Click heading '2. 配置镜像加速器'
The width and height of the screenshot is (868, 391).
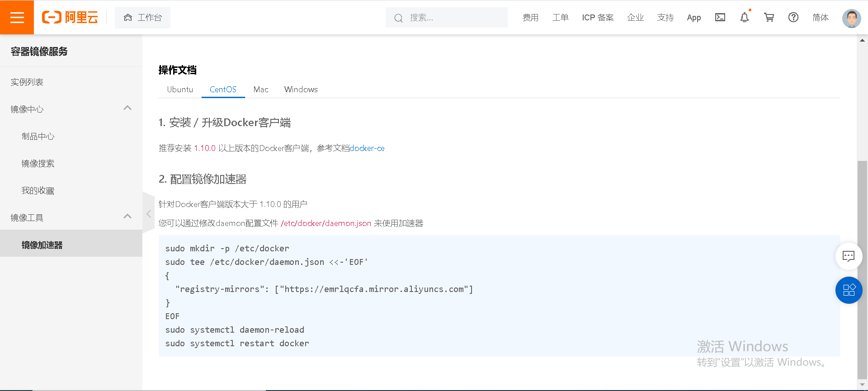203,179
